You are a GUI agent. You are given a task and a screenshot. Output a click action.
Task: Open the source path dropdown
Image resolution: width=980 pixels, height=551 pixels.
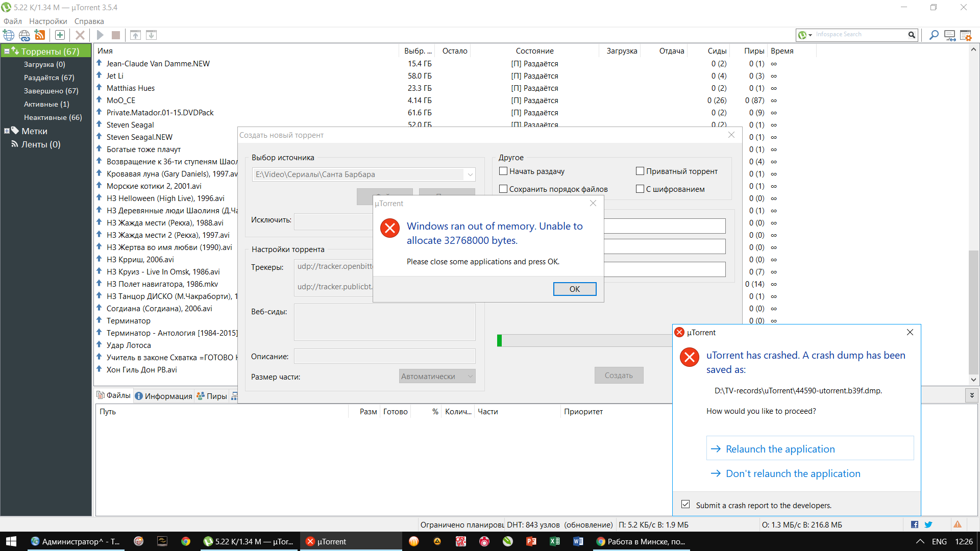coord(470,174)
